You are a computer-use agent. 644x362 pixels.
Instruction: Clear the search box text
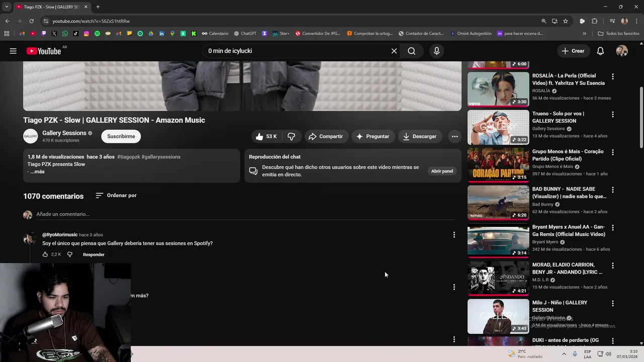click(394, 51)
